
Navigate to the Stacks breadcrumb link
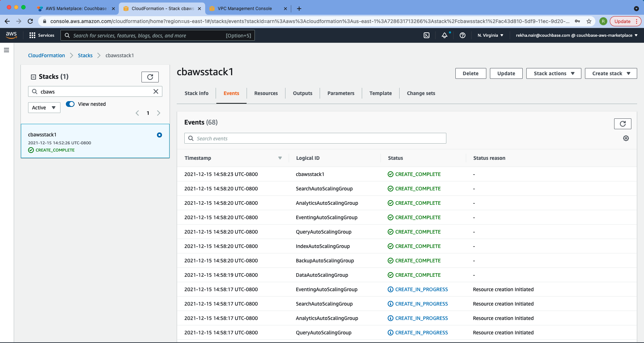[x=85, y=55]
